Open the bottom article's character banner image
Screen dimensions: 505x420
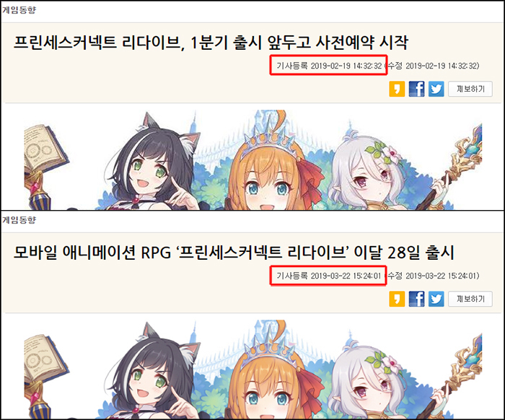253,369
